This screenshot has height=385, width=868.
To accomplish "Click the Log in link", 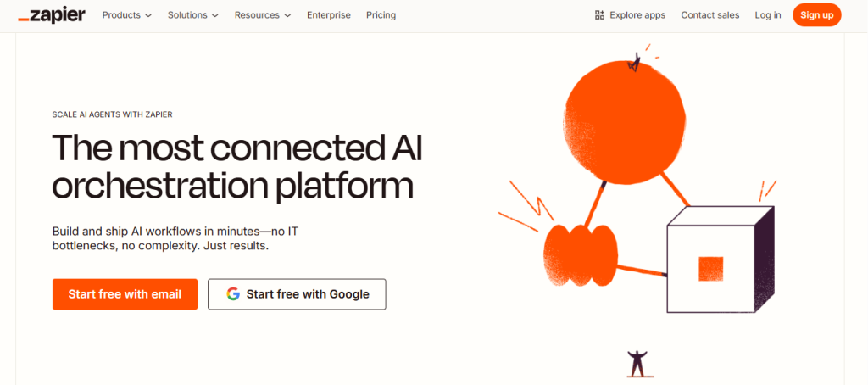I will pos(768,15).
